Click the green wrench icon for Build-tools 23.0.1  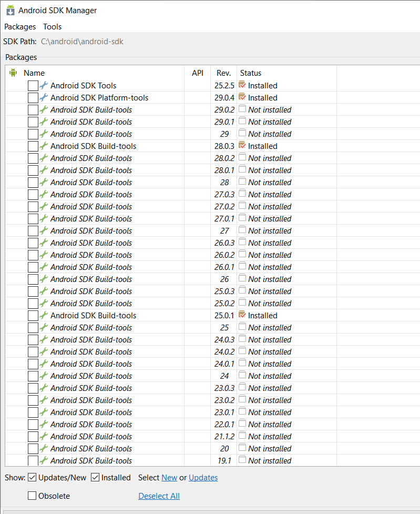click(44, 412)
